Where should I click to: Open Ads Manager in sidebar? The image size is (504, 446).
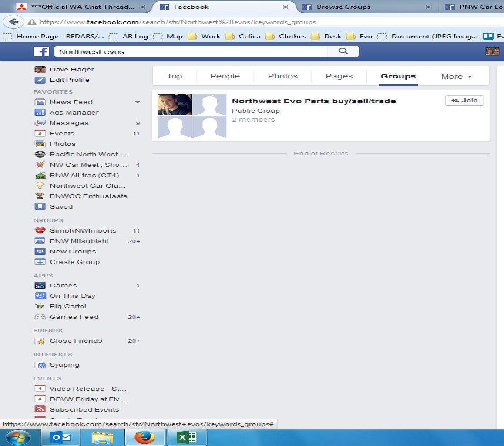click(74, 113)
